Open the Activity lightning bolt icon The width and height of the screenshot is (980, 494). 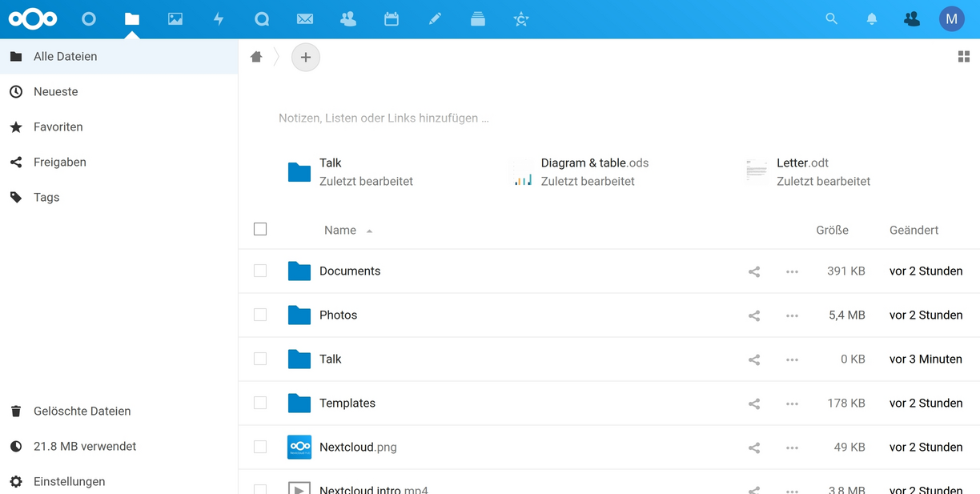coord(219,19)
